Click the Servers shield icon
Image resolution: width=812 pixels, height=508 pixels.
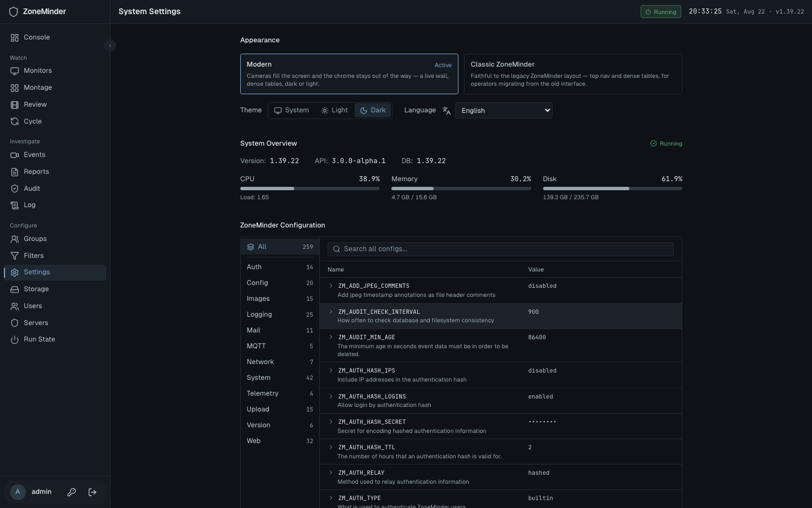tap(15, 323)
